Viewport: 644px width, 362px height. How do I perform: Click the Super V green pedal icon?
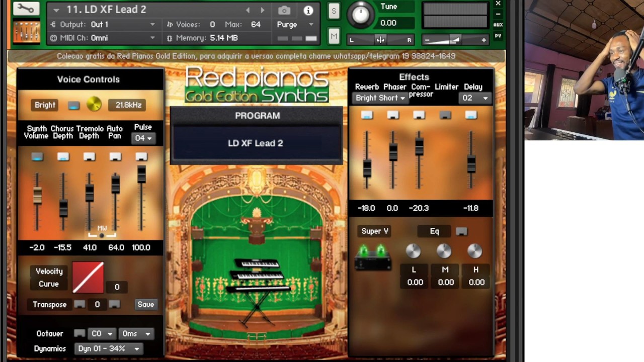tap(373, 258)
